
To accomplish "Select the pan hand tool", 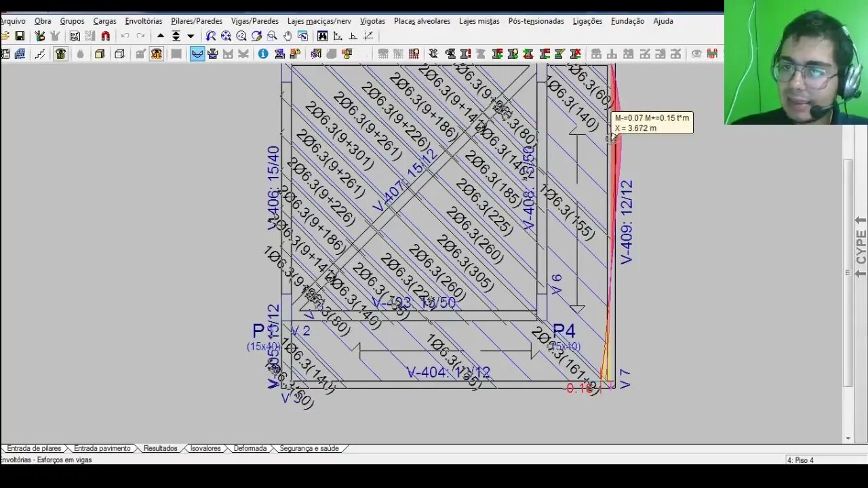I will (288, 36).
